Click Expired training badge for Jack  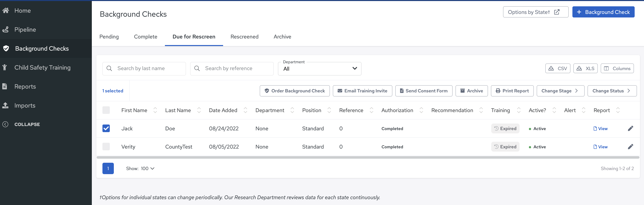(x=505, y=129)
